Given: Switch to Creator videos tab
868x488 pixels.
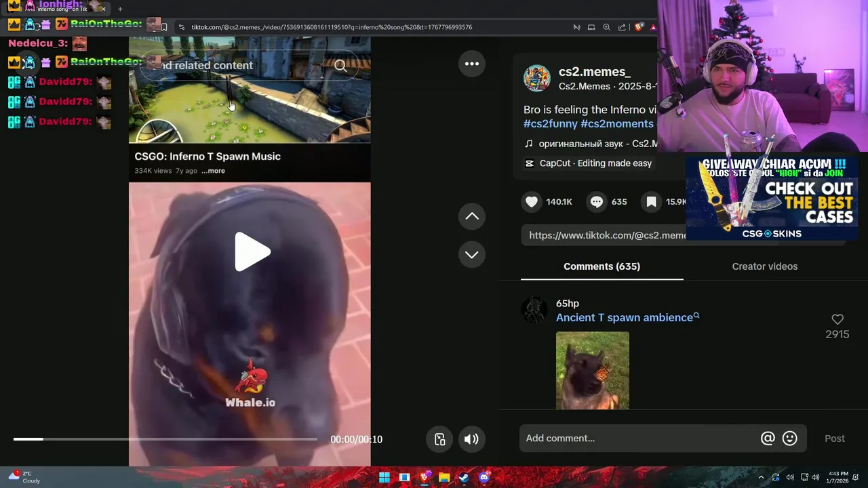Looking at the screenshot, I should tap(764, 266).
